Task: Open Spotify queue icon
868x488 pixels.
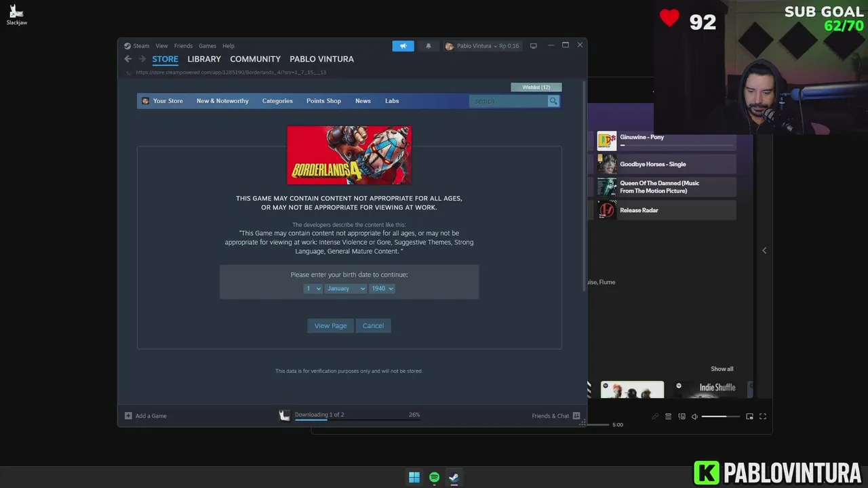Action: pyautogui.click(x=668, y=416)
